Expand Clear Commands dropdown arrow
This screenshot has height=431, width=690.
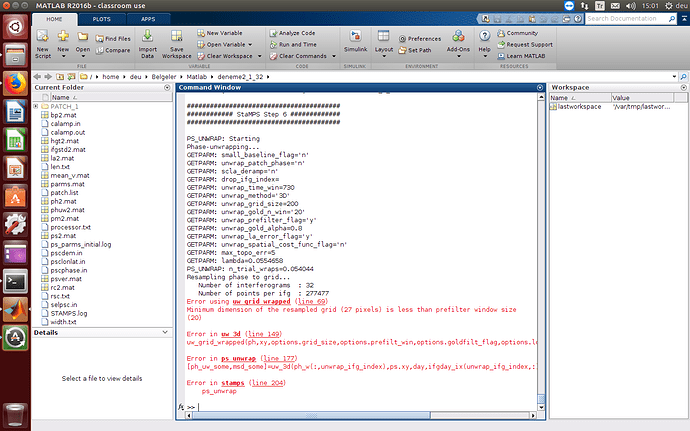[334, 56]
